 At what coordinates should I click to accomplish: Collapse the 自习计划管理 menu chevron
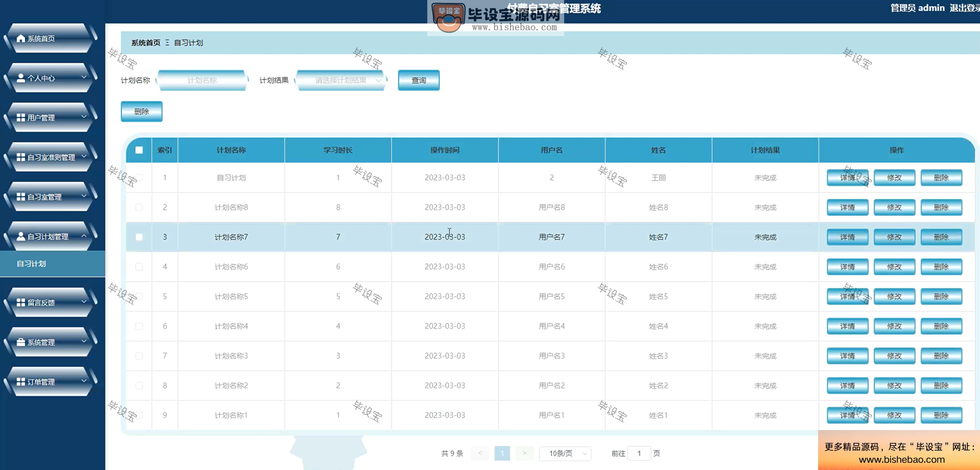tap(84, 236)
